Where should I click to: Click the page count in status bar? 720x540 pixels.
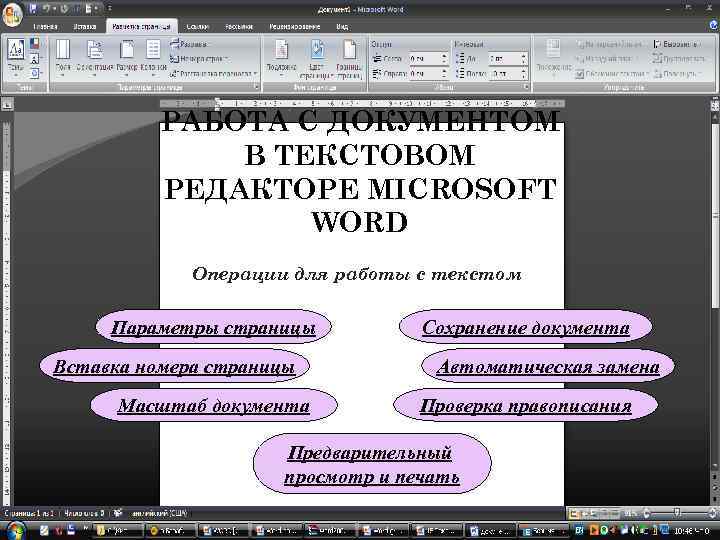pos(29,513)
